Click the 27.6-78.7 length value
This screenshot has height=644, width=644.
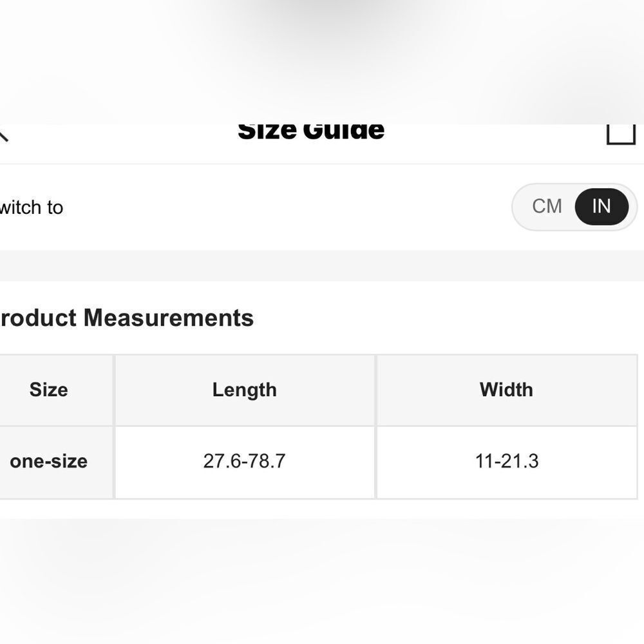click(245, 462)
